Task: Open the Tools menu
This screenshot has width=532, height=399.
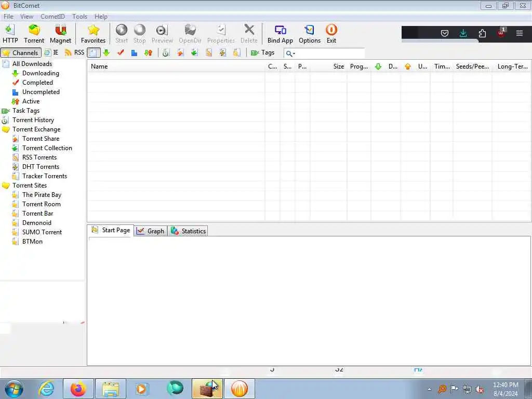Action: coord(79,16)
